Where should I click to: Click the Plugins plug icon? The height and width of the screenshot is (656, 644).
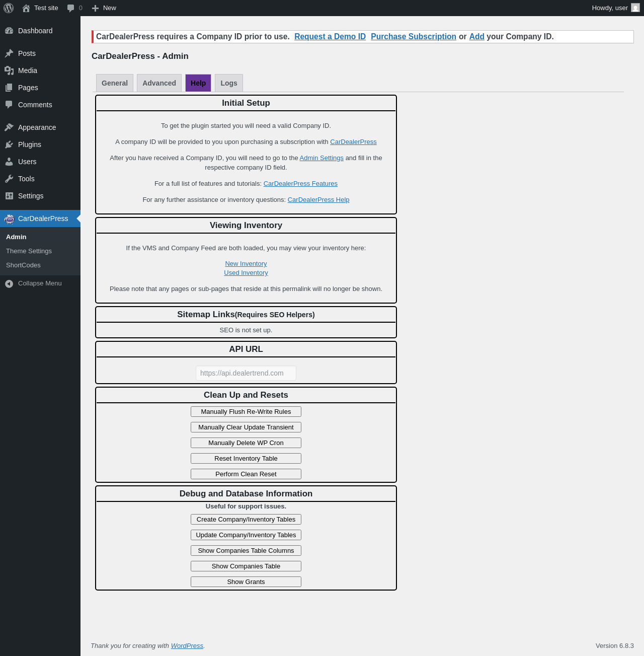point(9,144)
